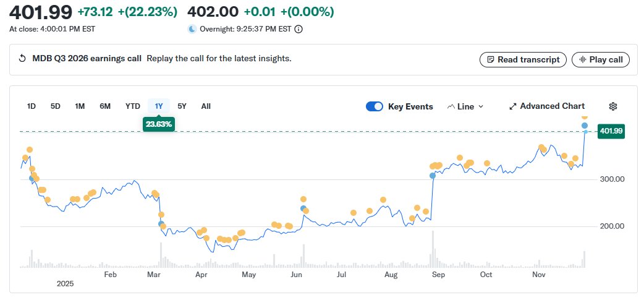The image size is (644, 300).
Task: Click the overnight moon icon
Action: [192, 29]
